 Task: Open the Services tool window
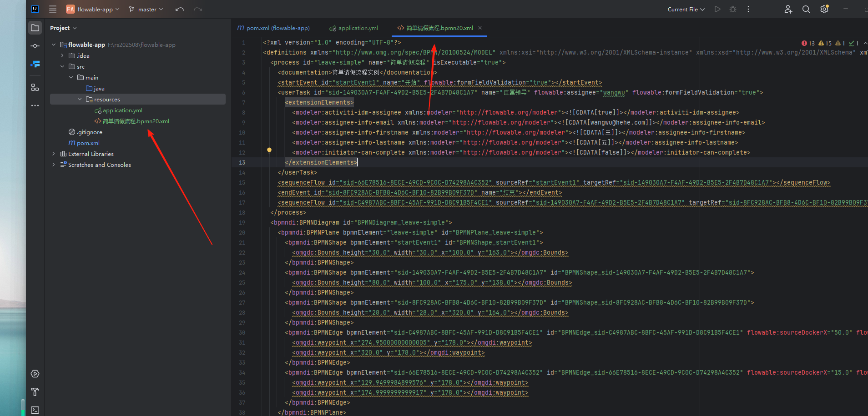(35, 374)
